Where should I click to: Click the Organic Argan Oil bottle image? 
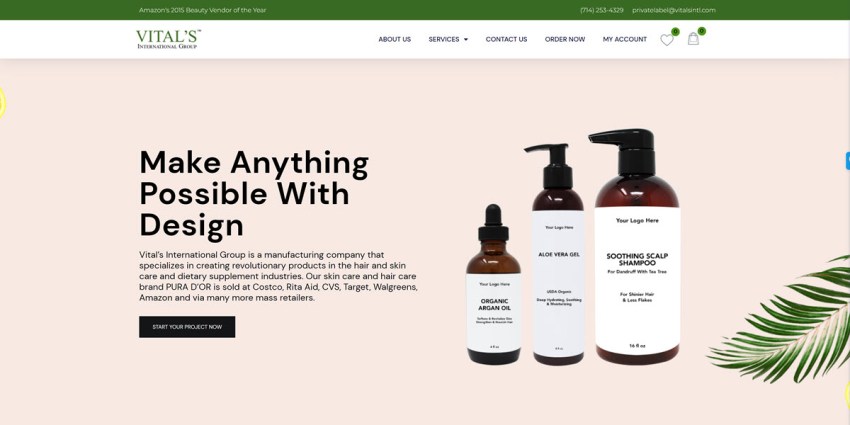pyautogui.click(x=493, y=285)
